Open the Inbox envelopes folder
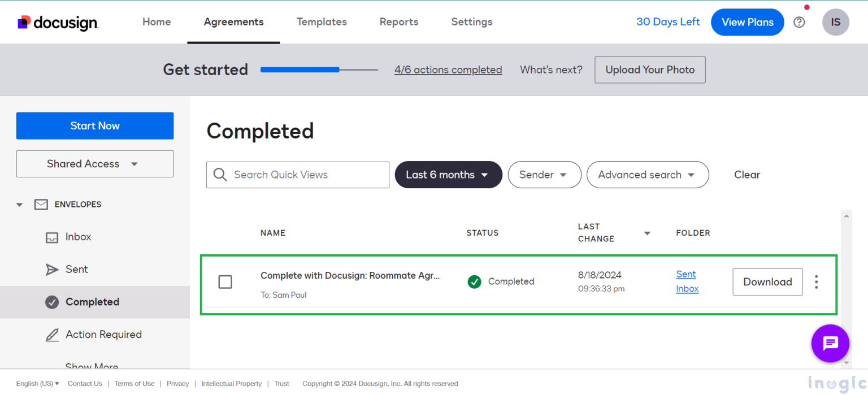Screen dimensions: 868x395 click(x=78, y=237)
